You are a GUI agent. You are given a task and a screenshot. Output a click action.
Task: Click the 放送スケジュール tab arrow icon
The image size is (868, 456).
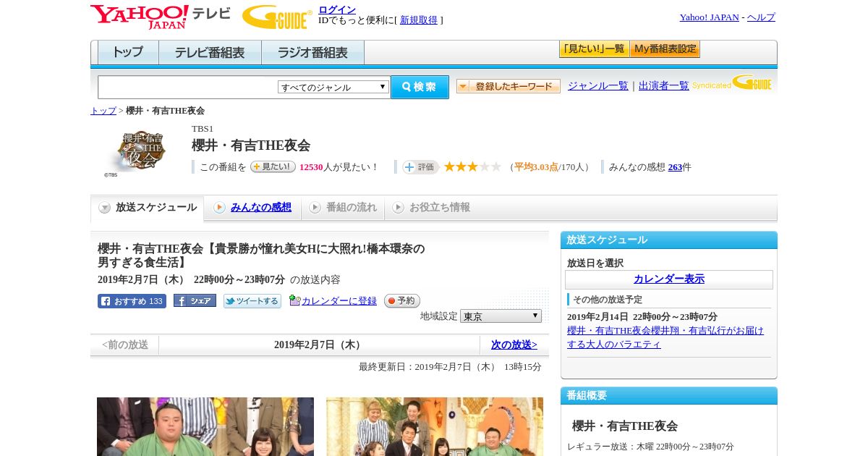click(x=105, y=208)
